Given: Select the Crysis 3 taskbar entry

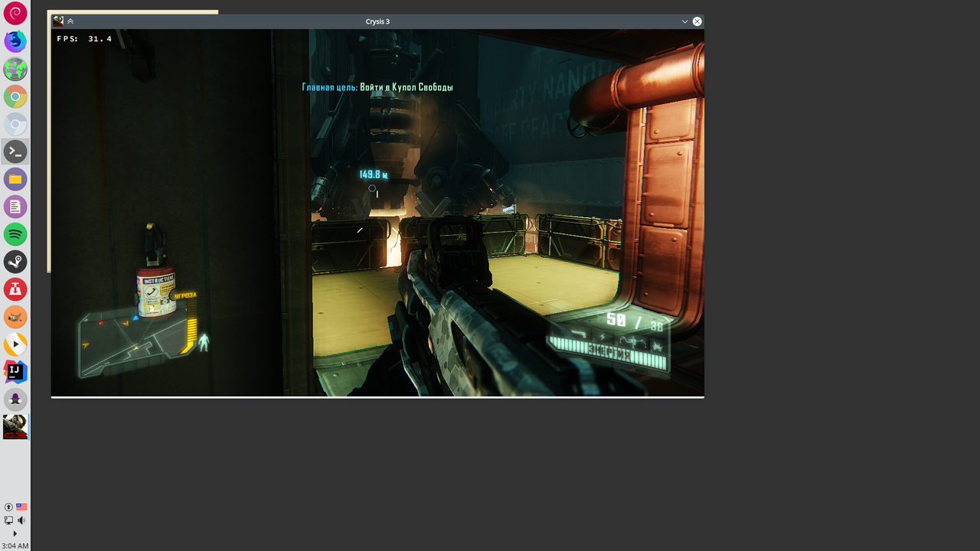Looking at the screenshot, I should [15, 427].
